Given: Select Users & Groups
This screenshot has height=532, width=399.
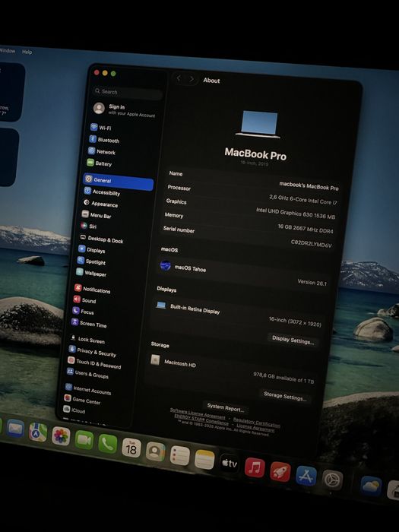Looking at the screenshot, I should [x=87, y=374].
